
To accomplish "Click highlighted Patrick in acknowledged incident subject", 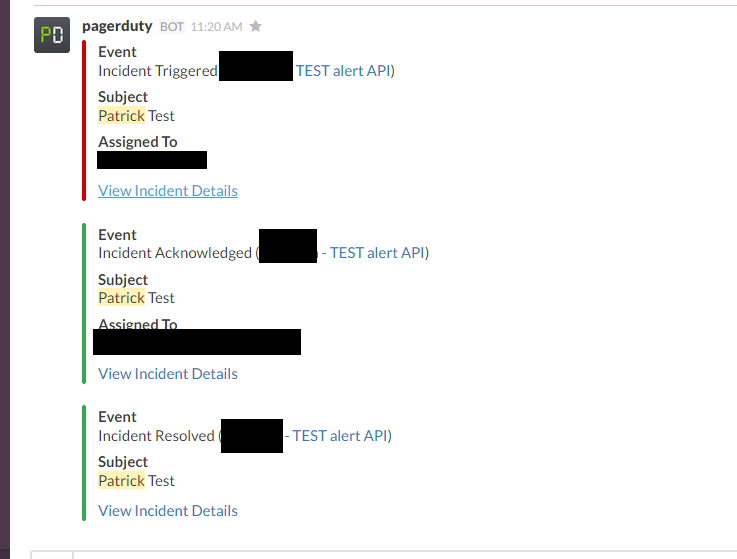I will pos(121,297).
